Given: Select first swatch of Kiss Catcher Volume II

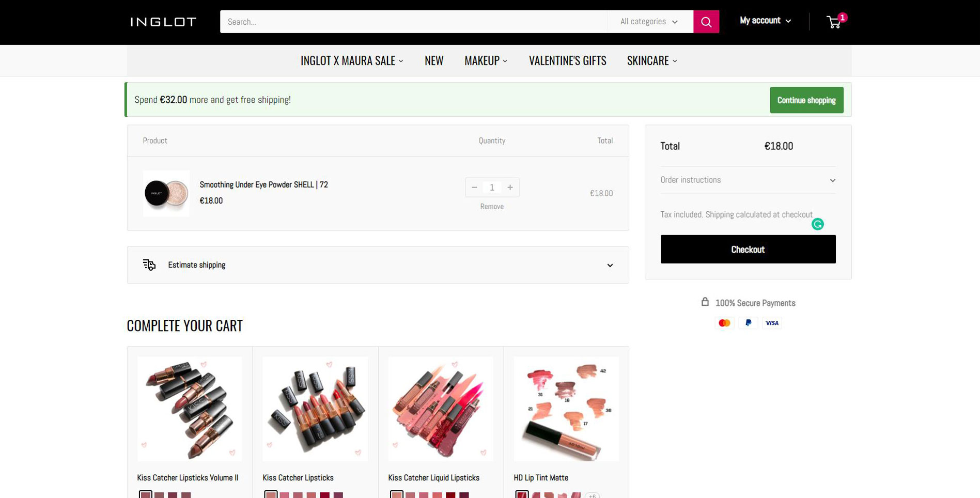Looking at the screenshot, I should [146, 495].
